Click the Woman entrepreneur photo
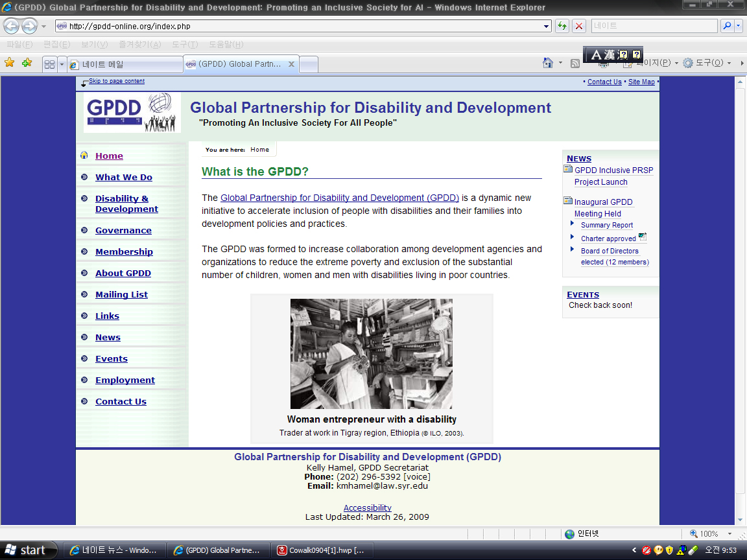 point(372,354)
